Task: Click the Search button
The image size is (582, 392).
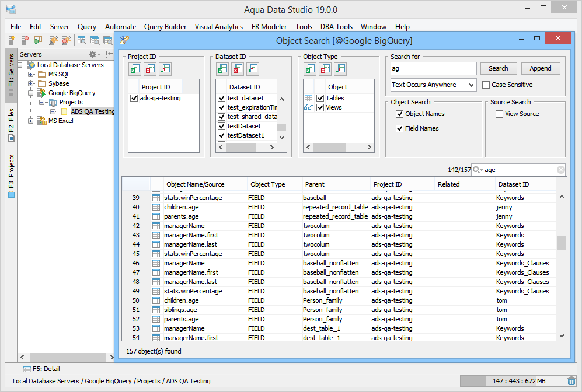Action: [499, 68]
